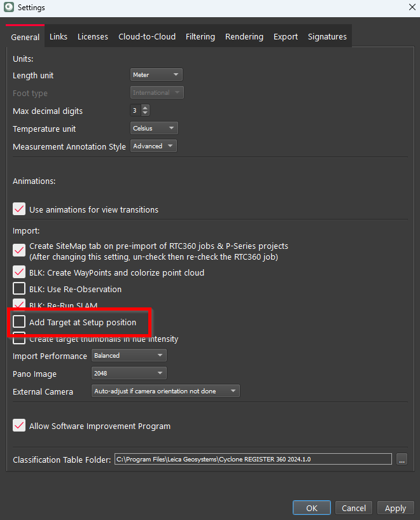Open the Pano Image resolution dropdown
The height and width of the screenshot is (520, 420).
pyautogui.click(x=129, y=373)
